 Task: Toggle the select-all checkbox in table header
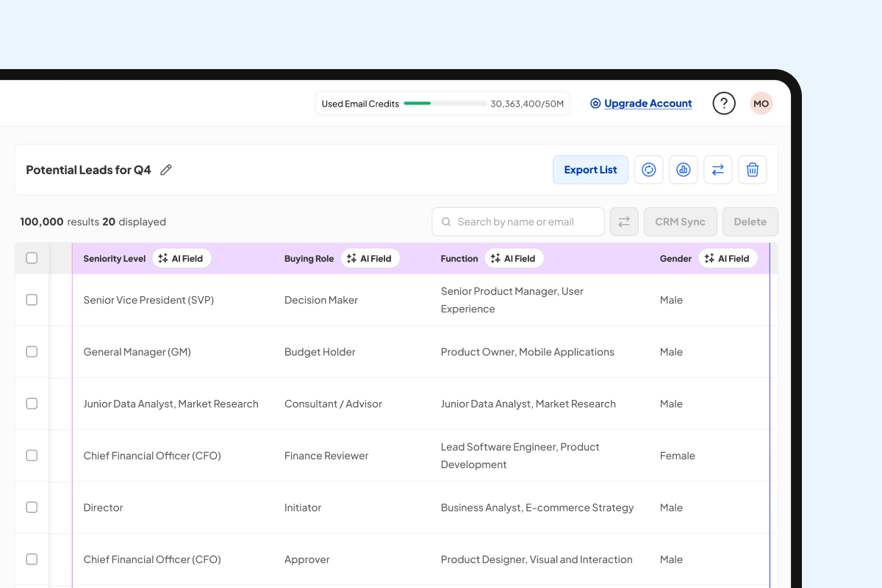coord(32,258)
